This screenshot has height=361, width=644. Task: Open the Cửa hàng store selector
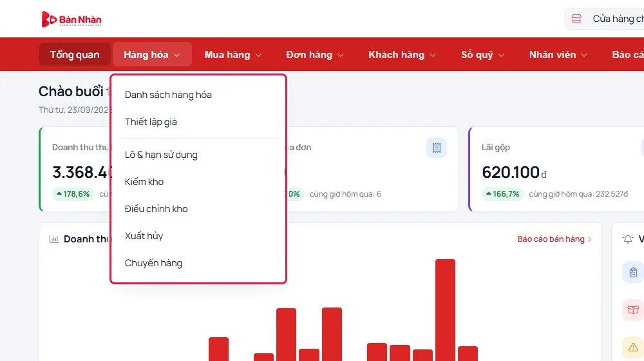pyautogui.click(x=605, y=19)
